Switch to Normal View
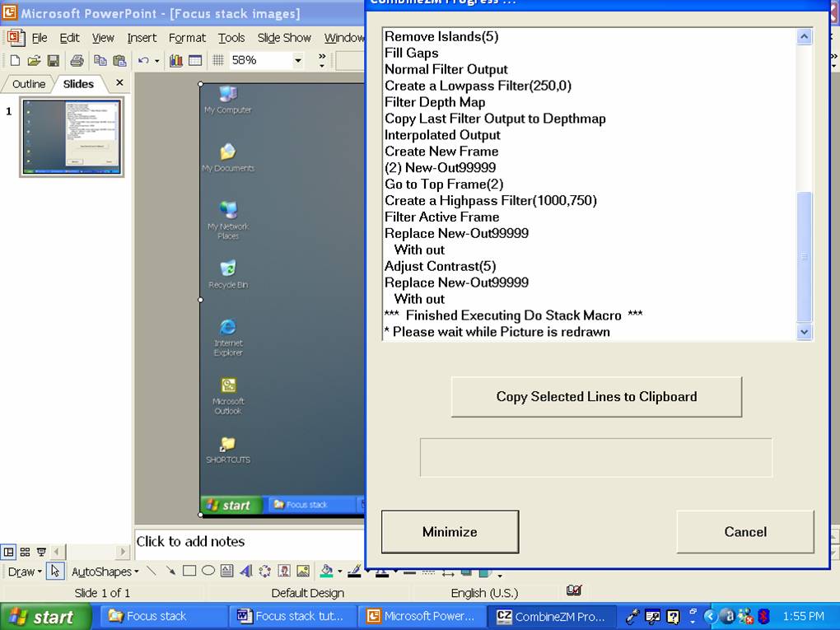 (x=8, y=551)
